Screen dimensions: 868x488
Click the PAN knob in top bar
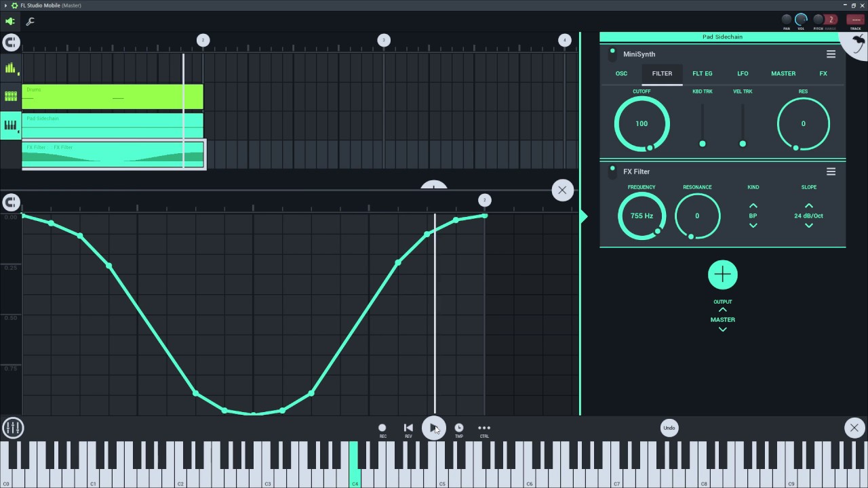click(787, 20)
